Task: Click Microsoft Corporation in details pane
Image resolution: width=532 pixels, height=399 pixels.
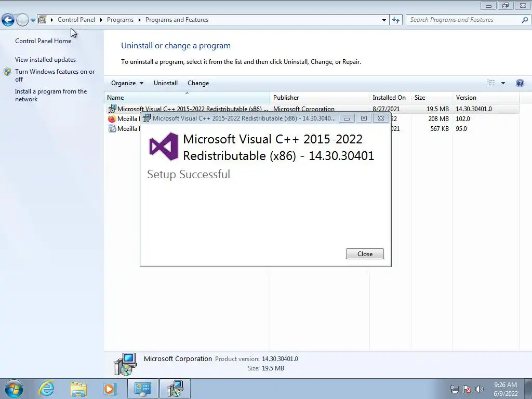Action: pos(178,358)
